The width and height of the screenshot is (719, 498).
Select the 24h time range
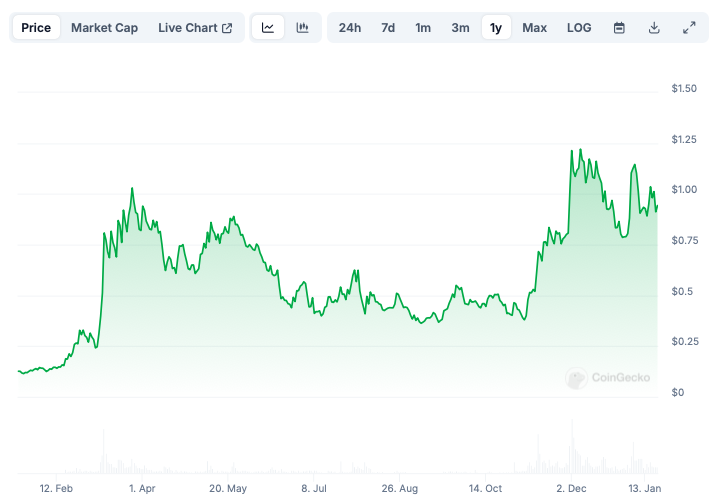click(350, 28)
